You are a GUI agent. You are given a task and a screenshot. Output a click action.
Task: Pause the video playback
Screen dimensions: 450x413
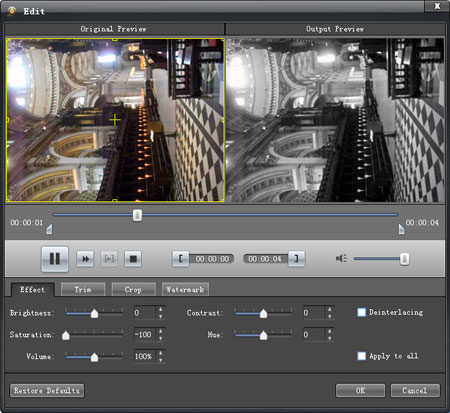(x=55, y=259)
